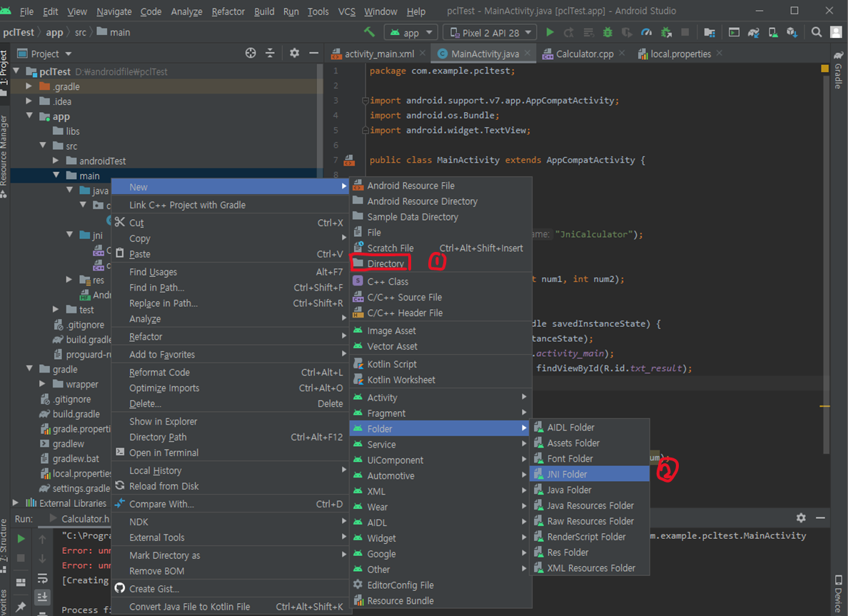Collapse the main folder node
The height and width of the screenshot is (616, 848).
pos(56,175)
